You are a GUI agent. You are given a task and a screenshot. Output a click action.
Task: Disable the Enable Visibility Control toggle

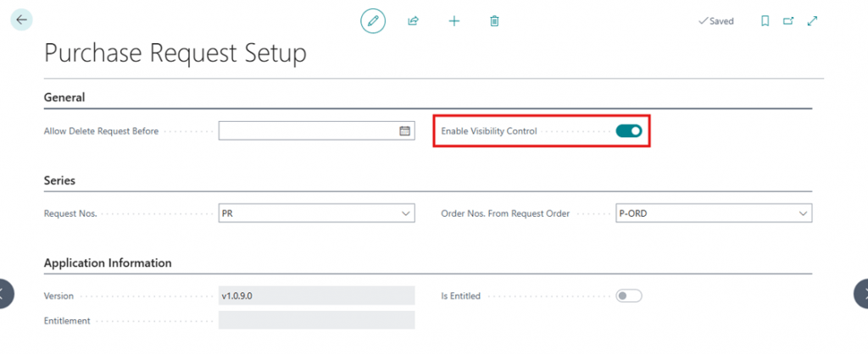pos(628,131)
